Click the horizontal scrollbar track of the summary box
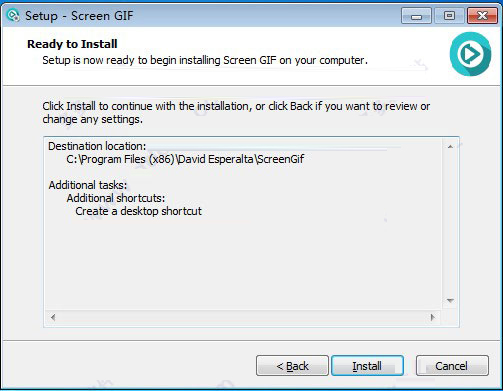Screen dimensions: 503x391 243,317
